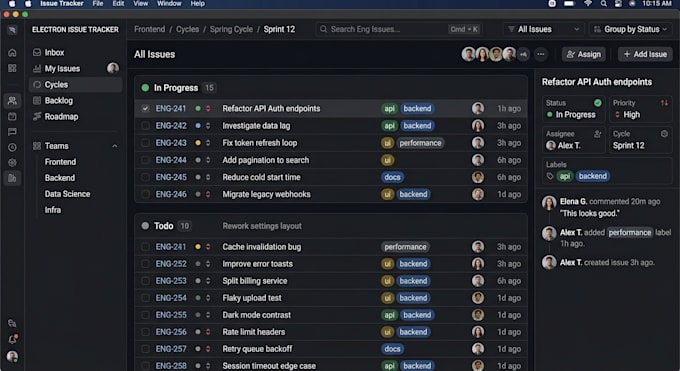This screenshot has height=371, width=680.
Task: Click the docs label on ENG-245 row
Action: click(392, 177)
